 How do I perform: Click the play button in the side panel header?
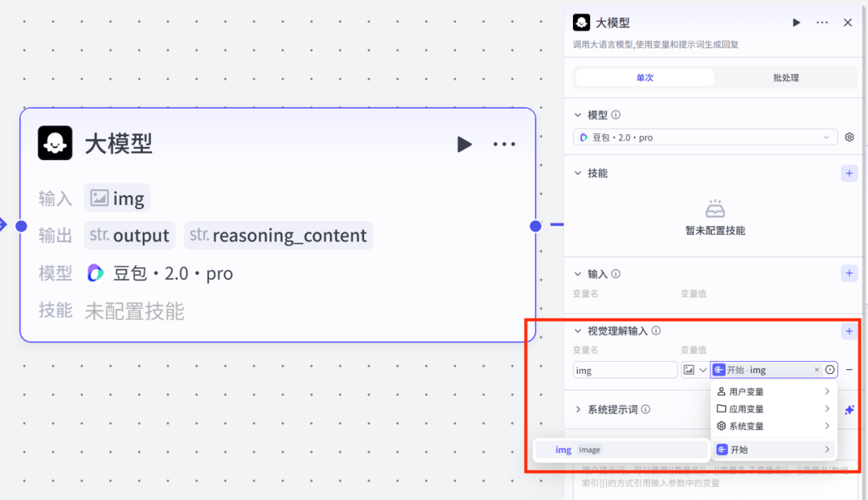click(796, 23)
